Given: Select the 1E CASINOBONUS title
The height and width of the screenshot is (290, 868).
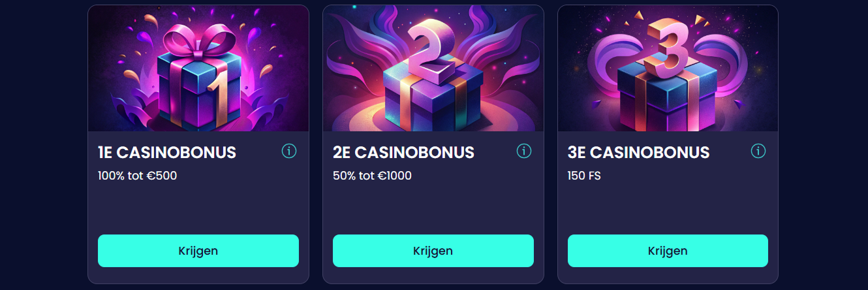Looking at the screenshot, I should click(x=167, y=153).
